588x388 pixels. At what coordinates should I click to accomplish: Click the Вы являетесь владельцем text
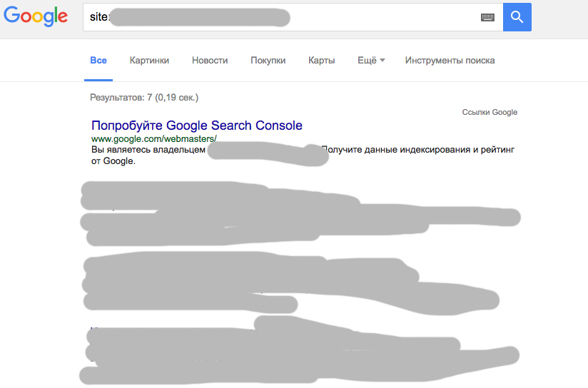click(x=148, y=150)
